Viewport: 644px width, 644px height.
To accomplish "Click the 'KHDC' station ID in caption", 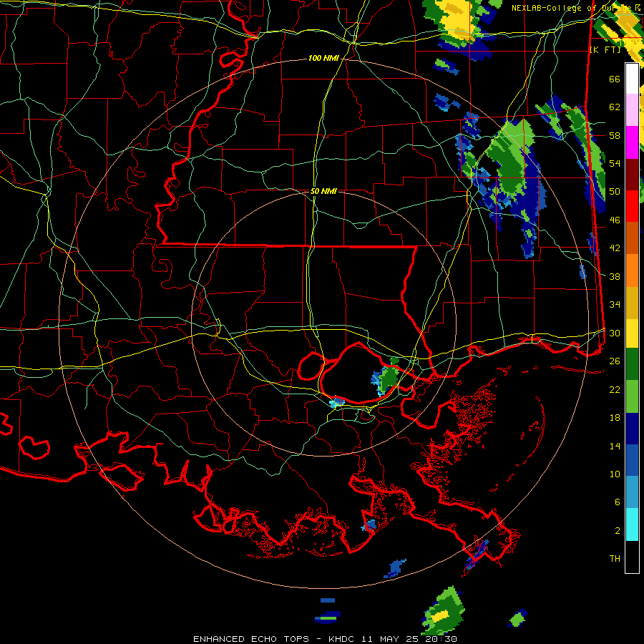I will (x=342, y=639).
